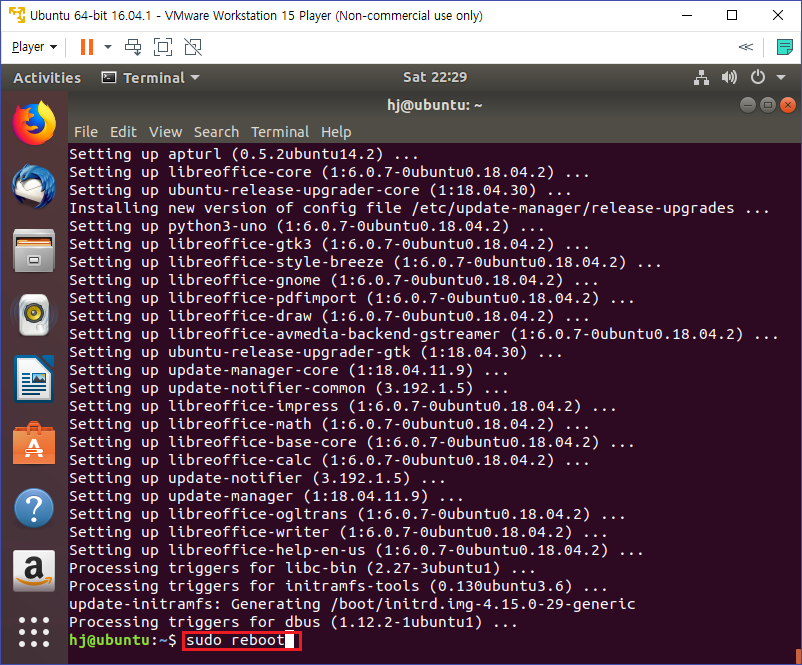Screen dimensions: 802x665
Task: Open the Search menu in Terminal
Action: coord(216,132)
